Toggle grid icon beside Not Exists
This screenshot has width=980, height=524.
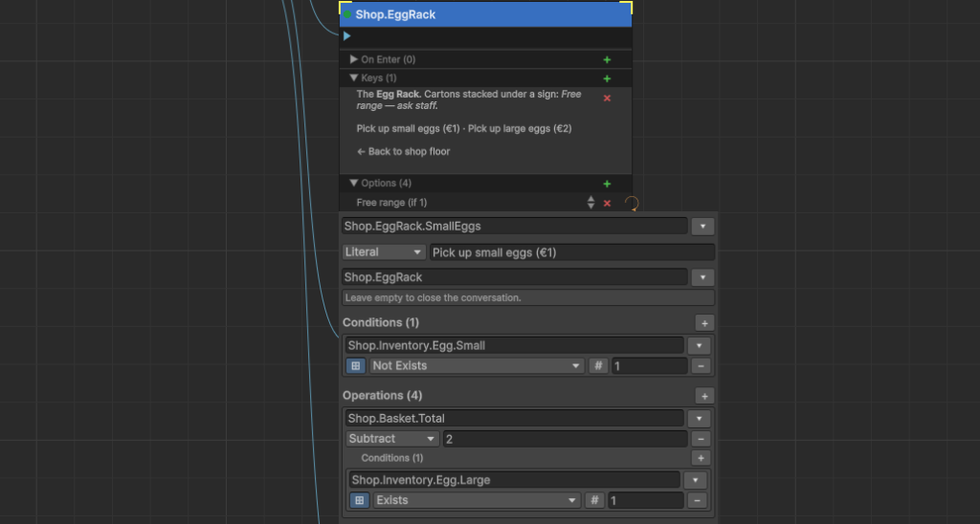pos(356,366)
